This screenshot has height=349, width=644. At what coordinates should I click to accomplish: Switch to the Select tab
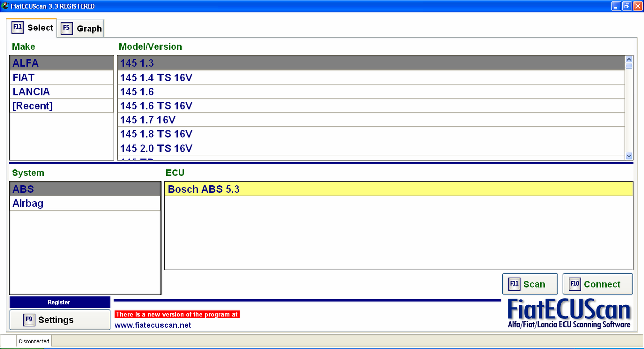click(x=31, y=27)
